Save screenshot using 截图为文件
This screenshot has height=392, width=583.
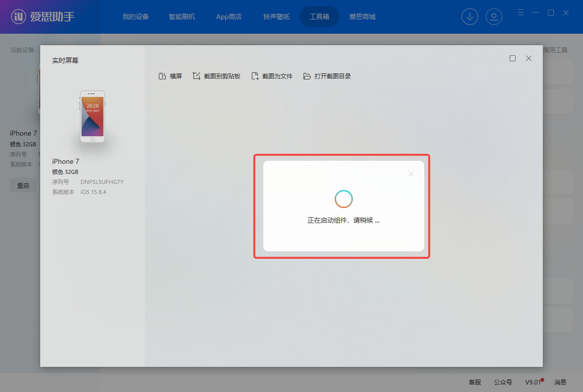coord(272,76)
